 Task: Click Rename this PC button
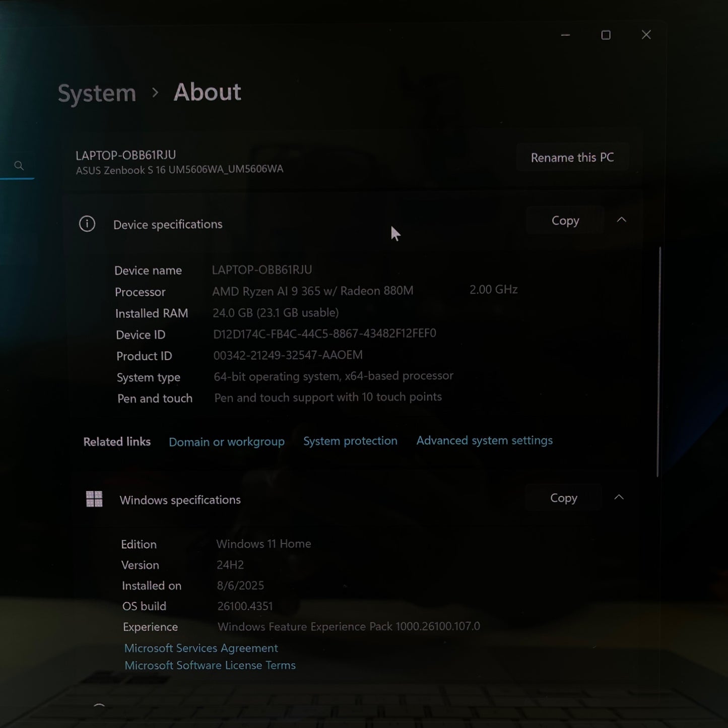click(x=572, y=158)
